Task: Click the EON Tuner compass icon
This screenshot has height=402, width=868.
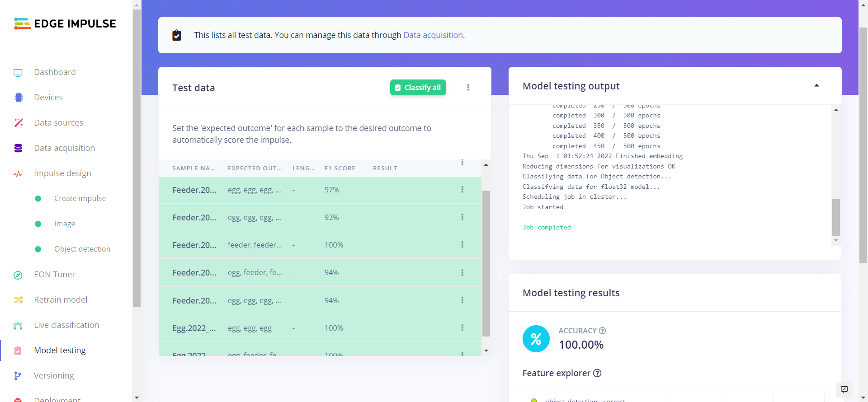Action: pyautogui.click(x=18, y=275)
